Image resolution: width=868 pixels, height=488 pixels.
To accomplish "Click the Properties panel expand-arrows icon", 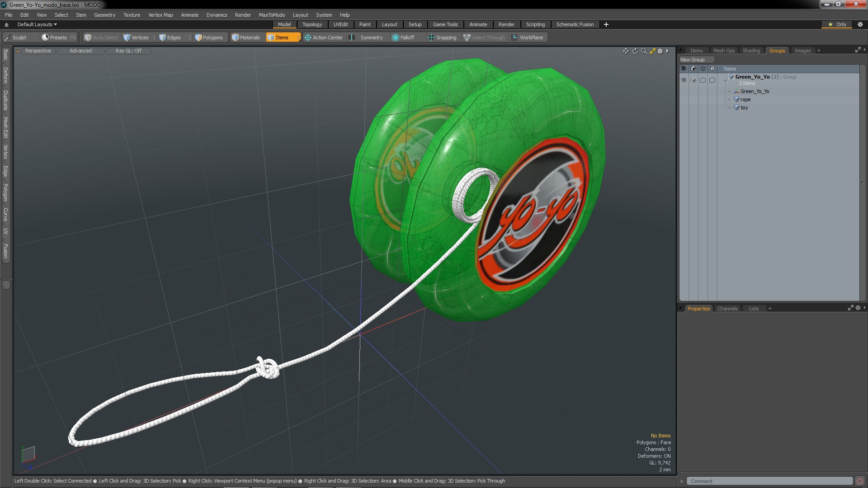I will 850,308.
